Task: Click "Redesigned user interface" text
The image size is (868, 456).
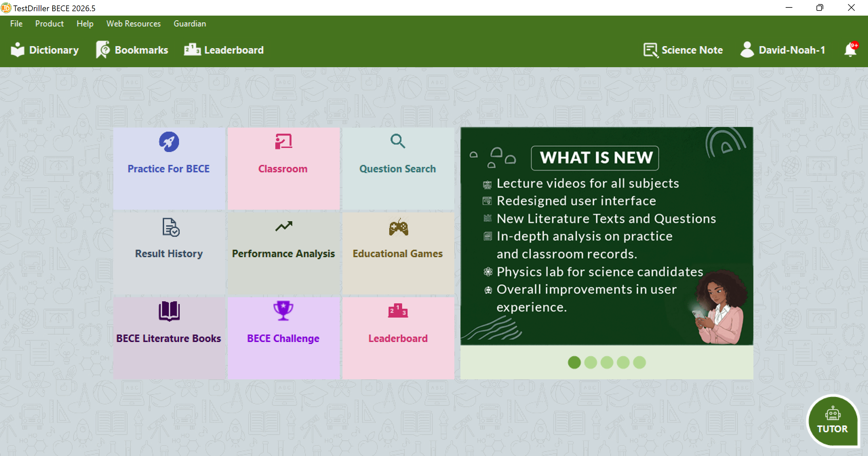Action: (576, 201)
